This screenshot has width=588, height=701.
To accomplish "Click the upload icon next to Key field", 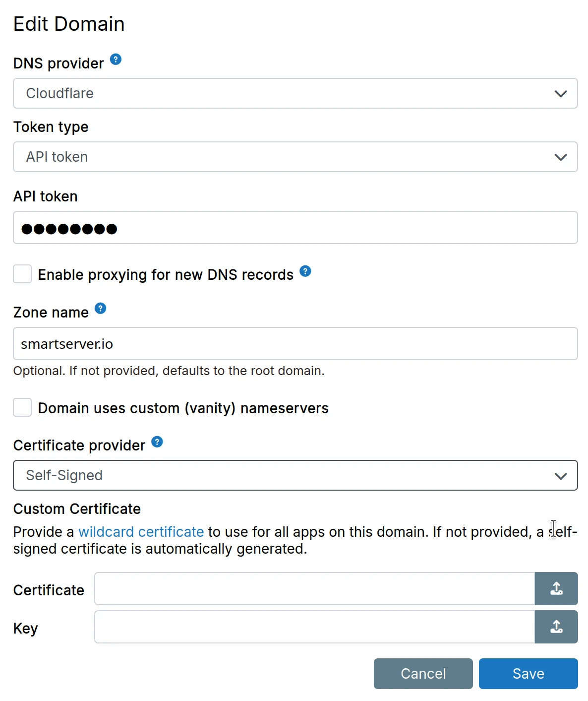I will coord(556,627).
